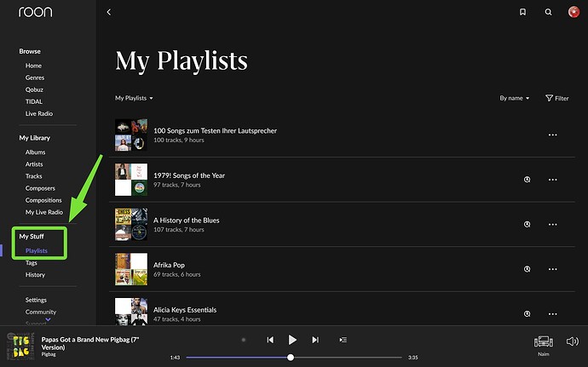Open Qobuz in the sidebar
The height and width of the screenshot is (367, 588).
click(x=34, y=89)
